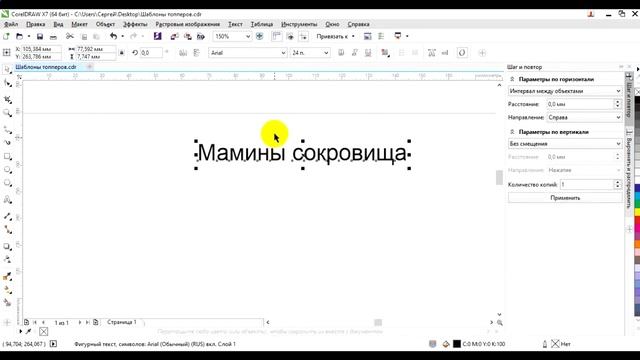Select the Text tool in the toolbox
This screenshot has width=640, height=360.
(x=7, y=200)
